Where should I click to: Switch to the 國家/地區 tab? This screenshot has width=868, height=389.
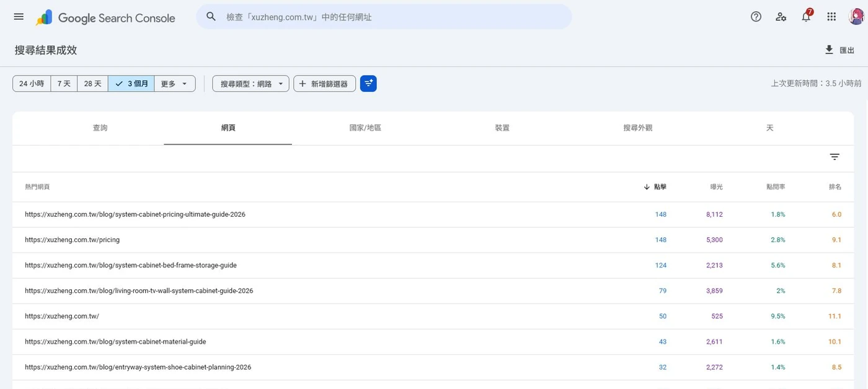365,128
